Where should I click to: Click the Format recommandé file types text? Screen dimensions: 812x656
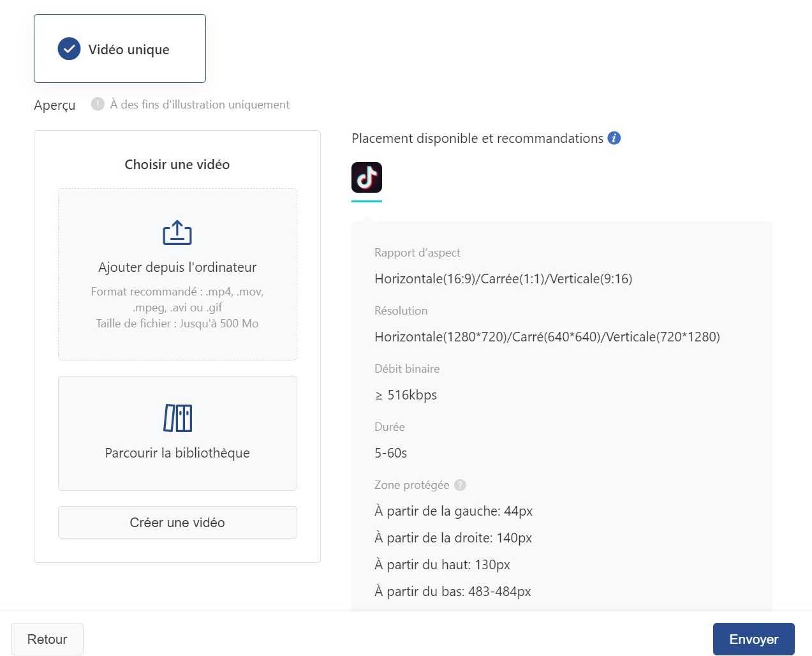[177, 299]
